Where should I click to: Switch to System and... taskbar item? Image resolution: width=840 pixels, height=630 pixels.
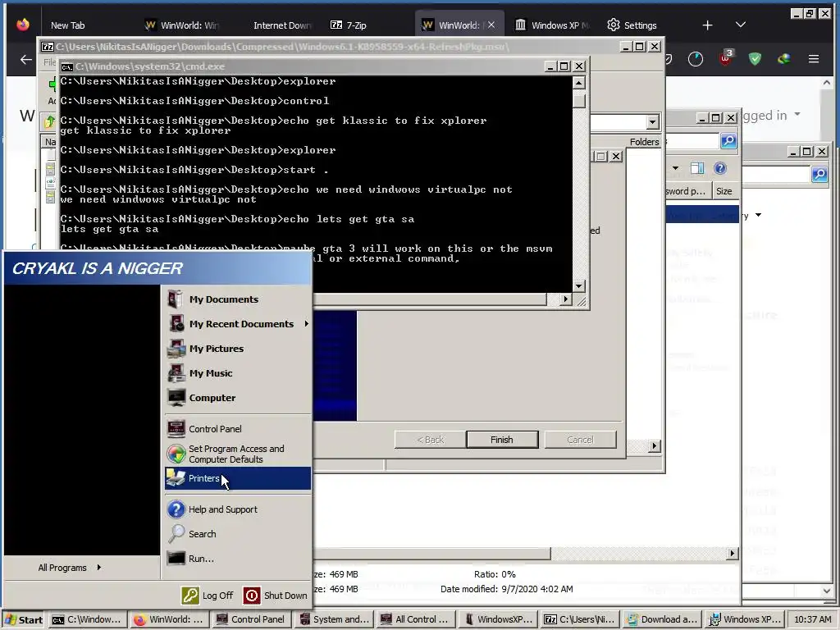click(x=334, y=620)
